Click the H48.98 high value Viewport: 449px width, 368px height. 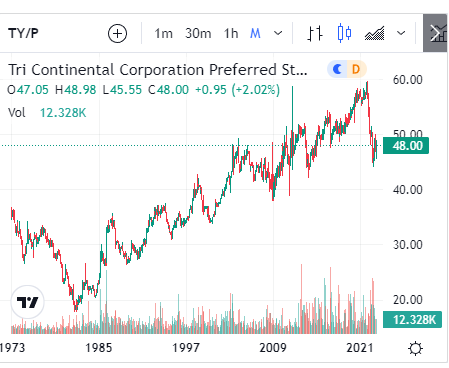coord(76,90)
